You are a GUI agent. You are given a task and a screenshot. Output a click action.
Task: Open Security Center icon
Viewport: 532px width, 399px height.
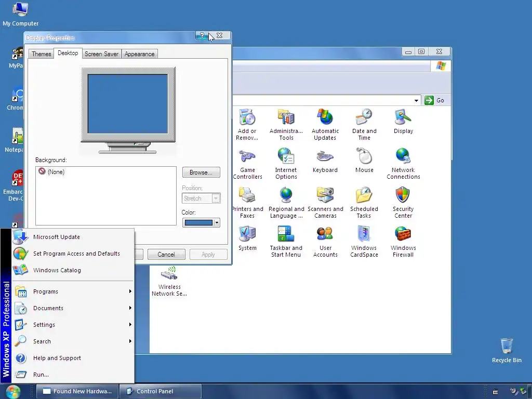point(403,203)
